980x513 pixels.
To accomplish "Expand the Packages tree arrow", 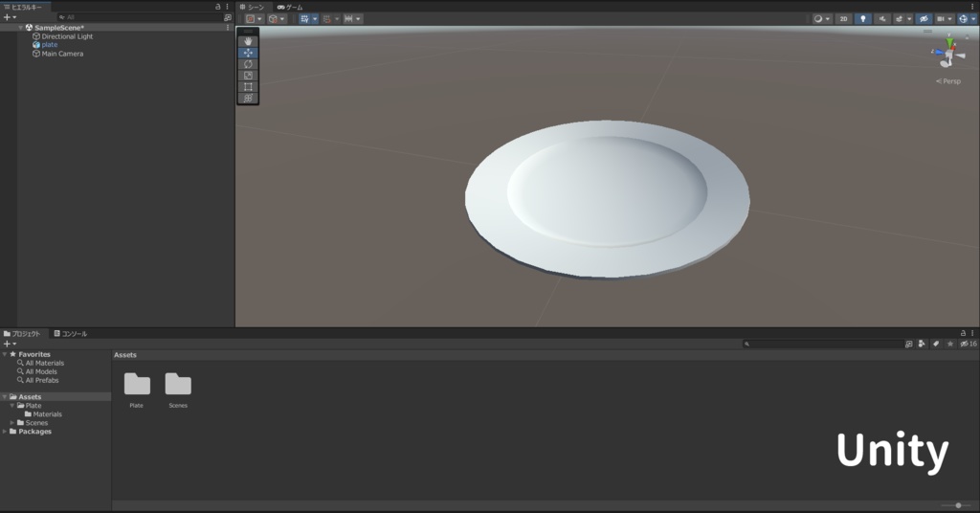I will (x=5, y=432).
